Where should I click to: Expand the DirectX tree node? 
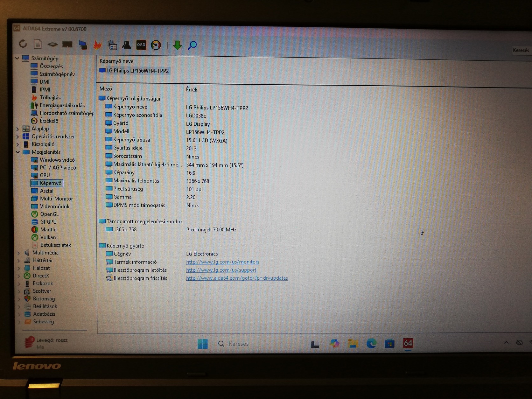tap(19, 276)
